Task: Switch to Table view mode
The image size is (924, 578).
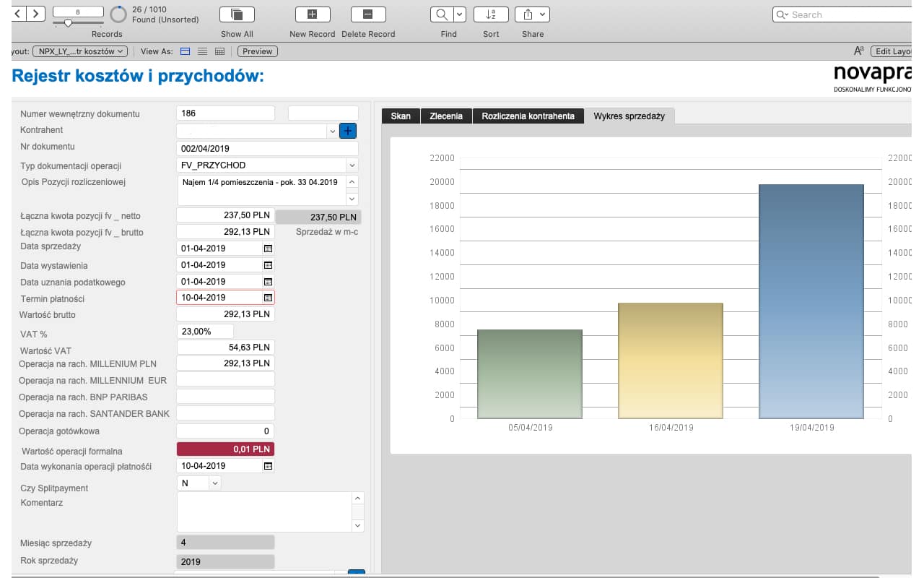Action: pyautogui.click(x=220, y=51)
